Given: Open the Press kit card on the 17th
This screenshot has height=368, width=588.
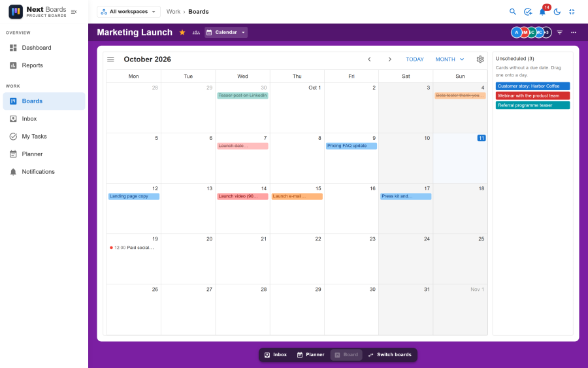Looking at the screenshot, I should 406,196.
